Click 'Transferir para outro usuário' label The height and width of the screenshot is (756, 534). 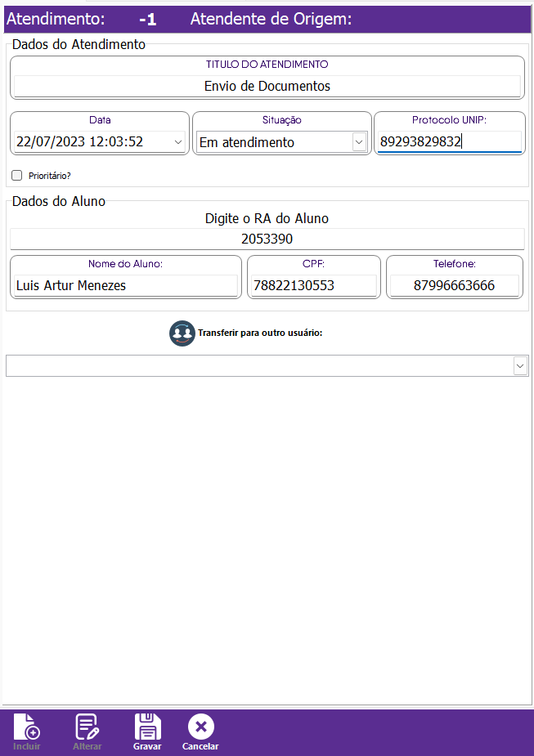click(x=260, y=333)
